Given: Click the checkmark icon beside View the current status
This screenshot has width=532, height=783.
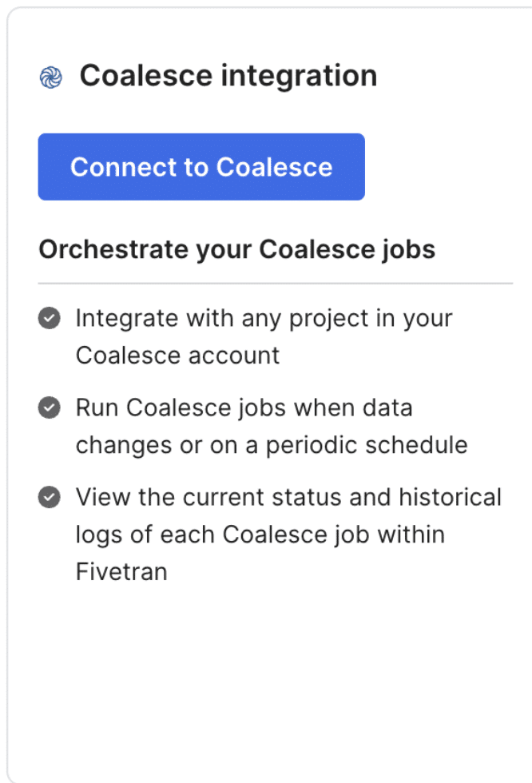Looking at the screenshot, I should 50,497.
